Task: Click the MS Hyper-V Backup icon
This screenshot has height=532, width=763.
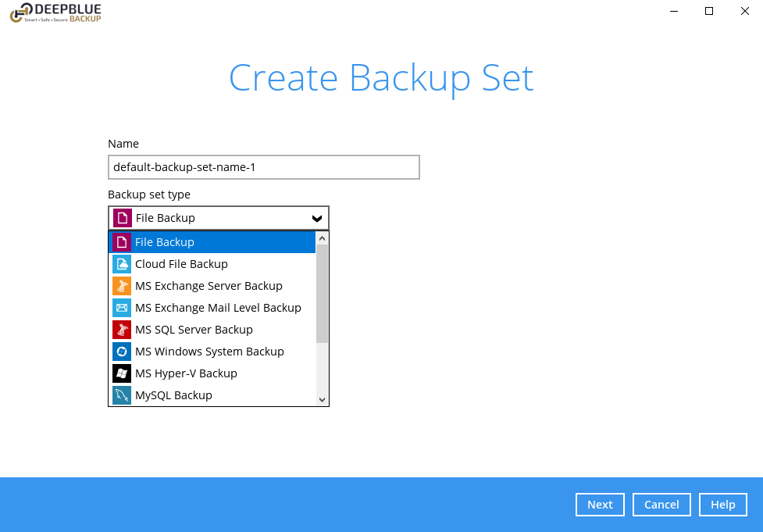Action: point(121,373)
